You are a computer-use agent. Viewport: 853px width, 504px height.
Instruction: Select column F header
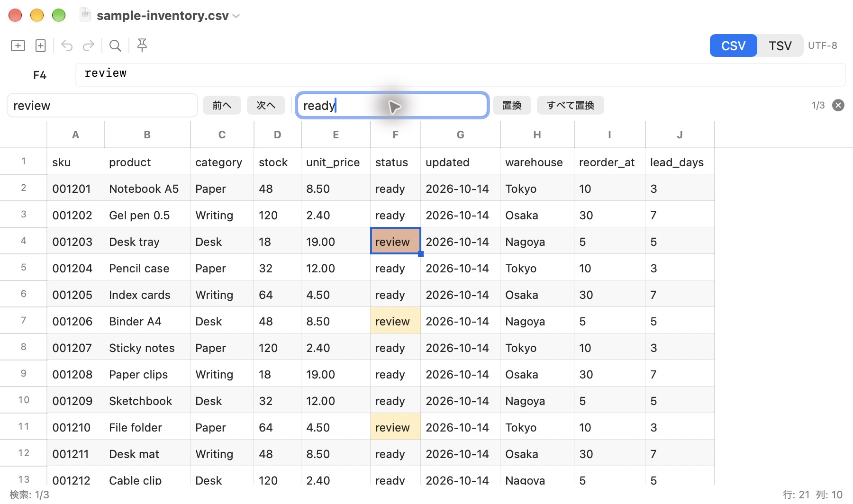(x=395, y=135)
